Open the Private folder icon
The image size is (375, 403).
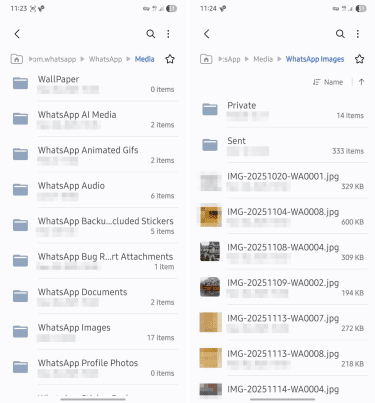[210, 109]
